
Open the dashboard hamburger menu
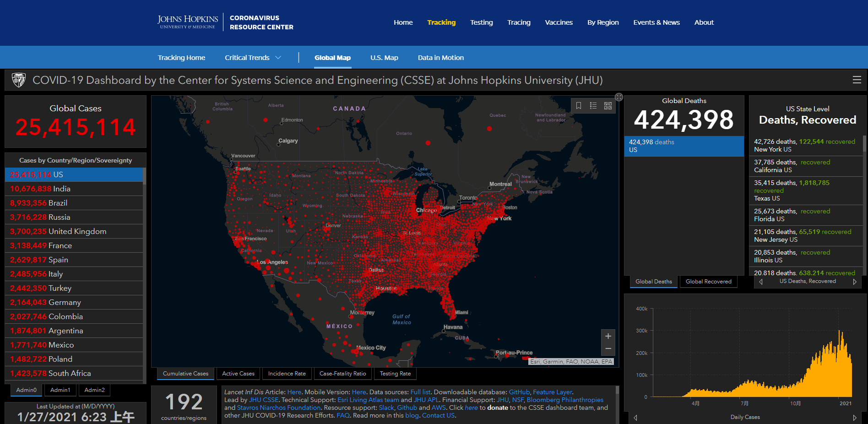pyautogui.click(x=857, y=80)
